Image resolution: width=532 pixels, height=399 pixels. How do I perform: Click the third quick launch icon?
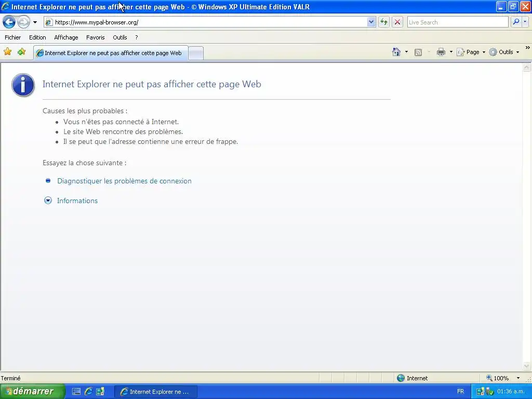click(x=100, y=392)
